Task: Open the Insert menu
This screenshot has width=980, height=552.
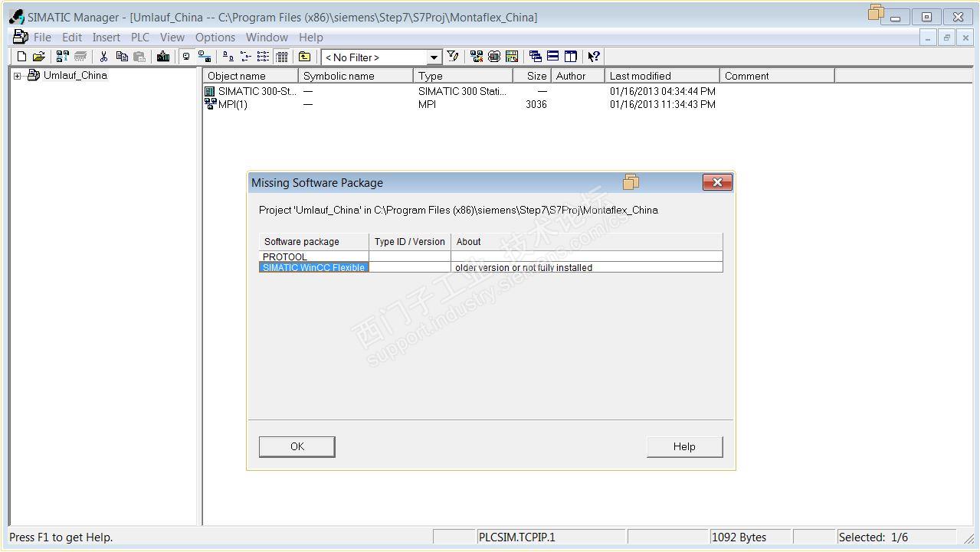Action: 107,37
